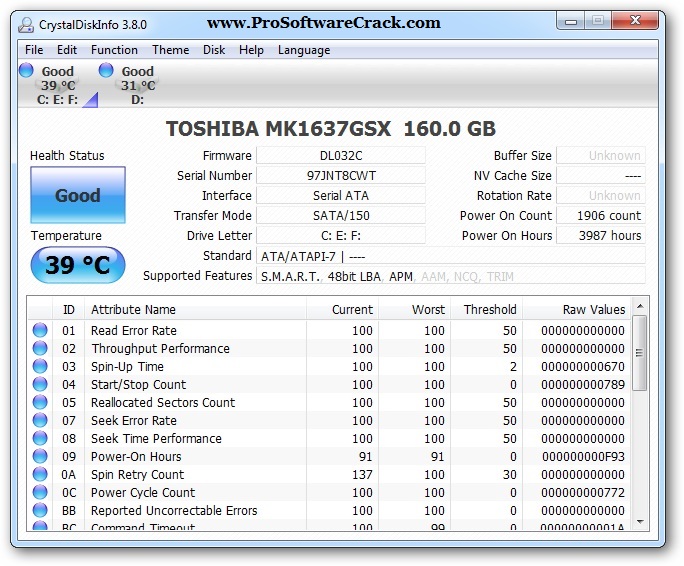Click the Worst column header
The image size is (684, 566).
(414, 309)
